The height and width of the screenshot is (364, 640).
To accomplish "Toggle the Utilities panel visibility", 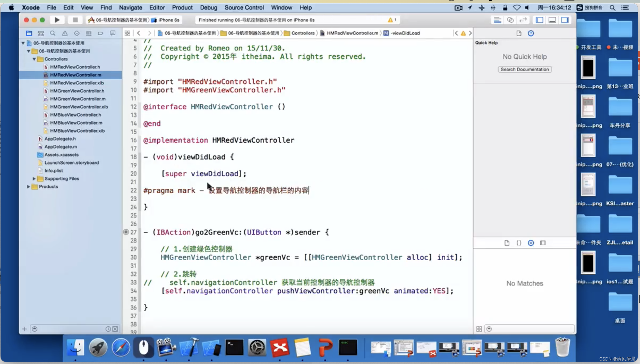I will (x=565, y=20).
